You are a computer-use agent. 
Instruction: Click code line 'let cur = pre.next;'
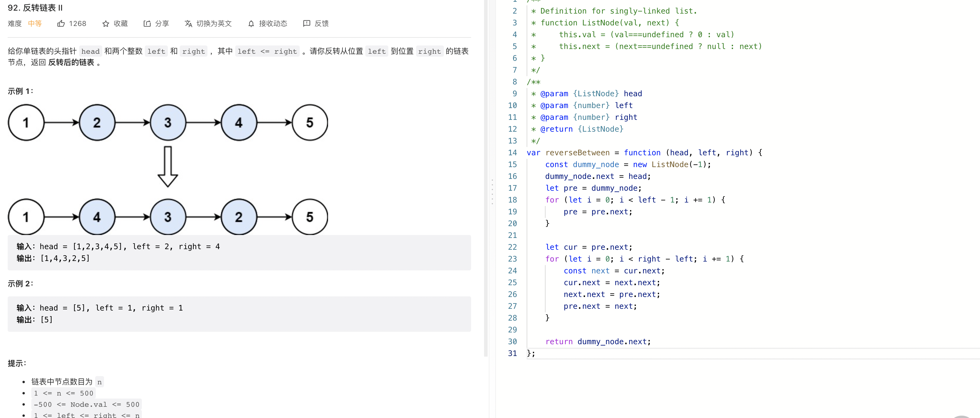point(589,247)
